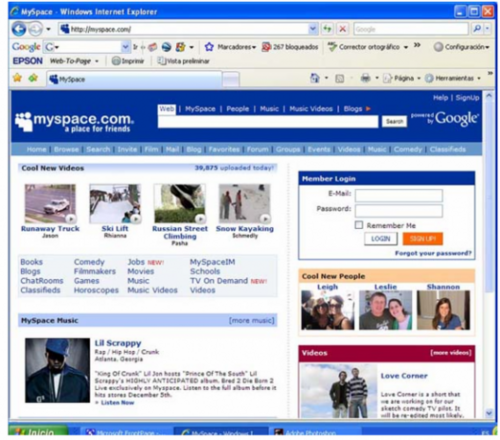Image resolution: width=500 pixels, height=440 pixels.
Task: Open the Browse nav menu item
Action: coord(66,149)
